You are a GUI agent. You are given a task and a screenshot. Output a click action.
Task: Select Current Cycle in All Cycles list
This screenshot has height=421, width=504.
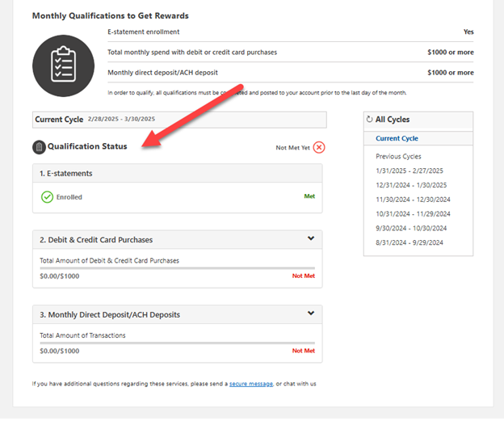[397, 139]
